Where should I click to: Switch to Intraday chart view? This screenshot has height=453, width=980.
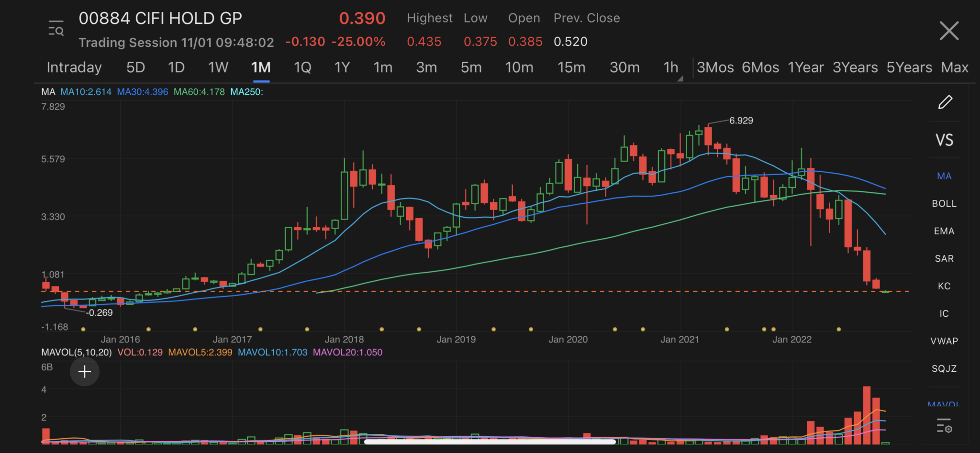click(74, 67)
